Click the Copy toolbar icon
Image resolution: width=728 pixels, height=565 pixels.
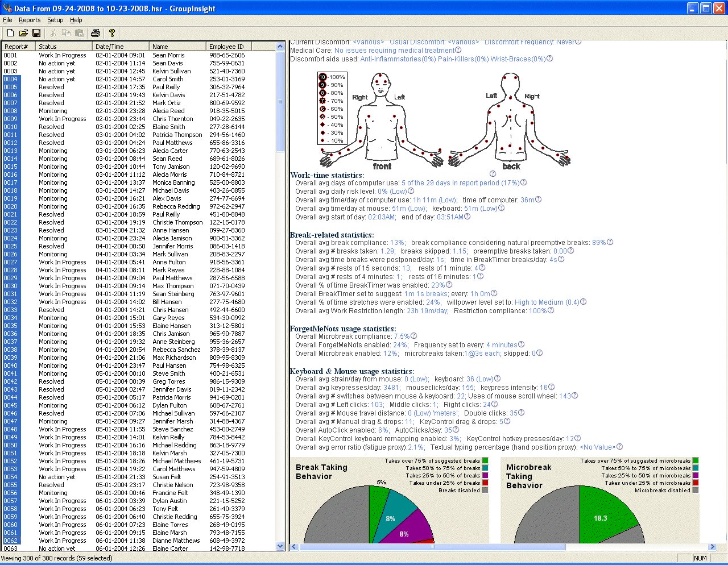[x=66, y=34]
